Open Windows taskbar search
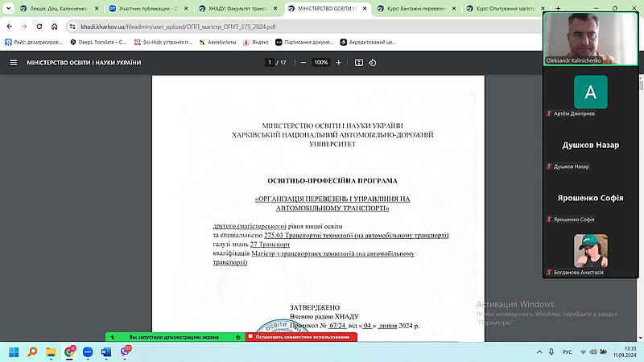The width and height of the screenshot is (644, 362). coord(32,352)
